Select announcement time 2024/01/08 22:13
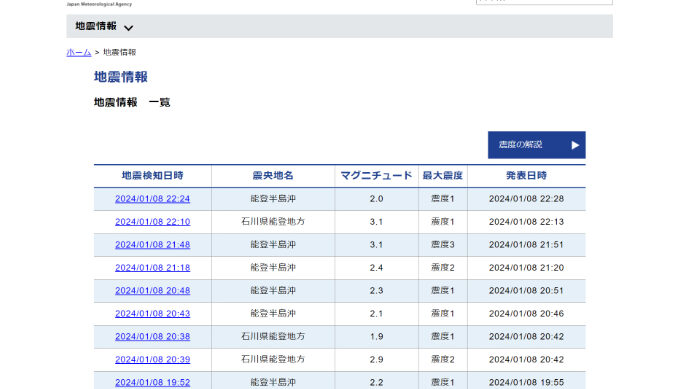 coord(526,222)
